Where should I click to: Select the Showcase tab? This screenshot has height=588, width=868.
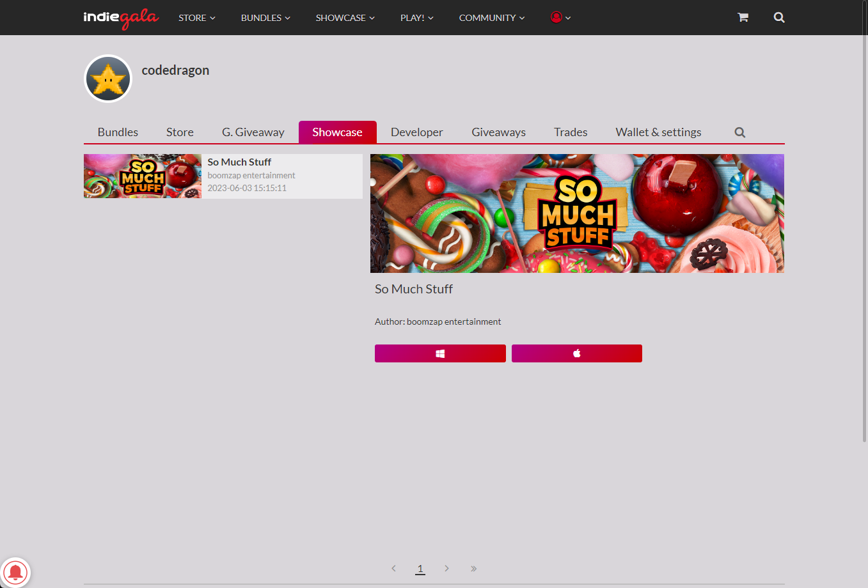coord(338,132)
